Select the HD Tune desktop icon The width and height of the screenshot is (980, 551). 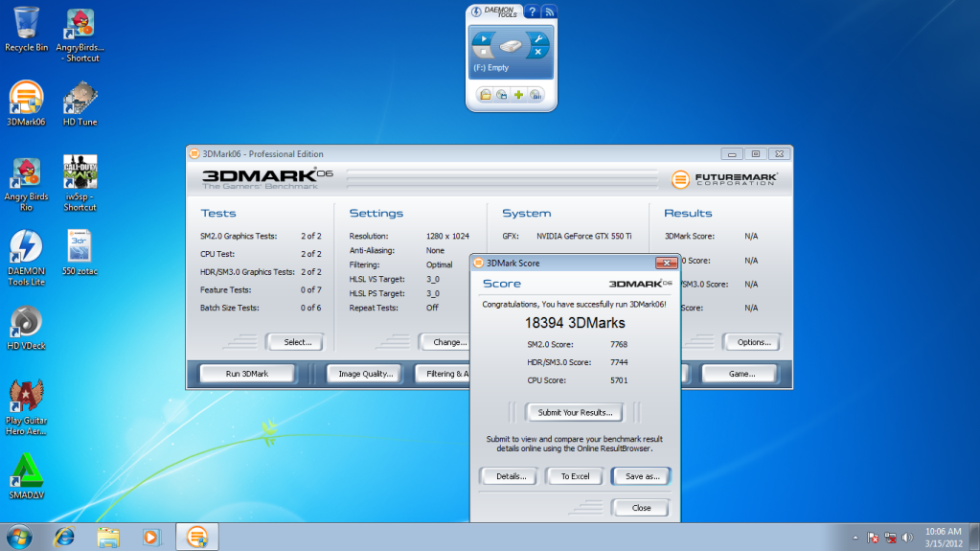80,103
